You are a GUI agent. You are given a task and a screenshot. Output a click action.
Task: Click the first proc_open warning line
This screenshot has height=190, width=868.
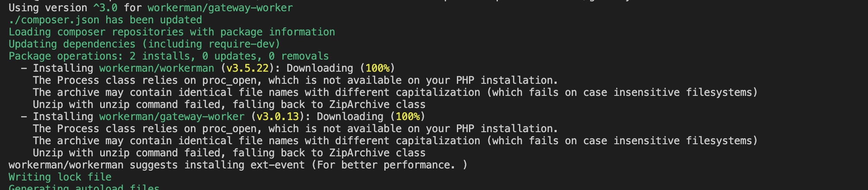[x=295, y=80]
